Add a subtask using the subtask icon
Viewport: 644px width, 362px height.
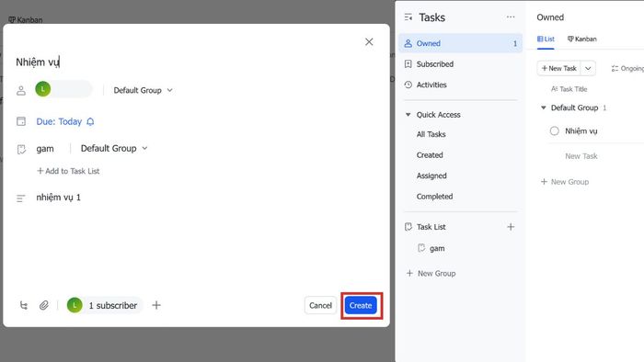point(24,305)
